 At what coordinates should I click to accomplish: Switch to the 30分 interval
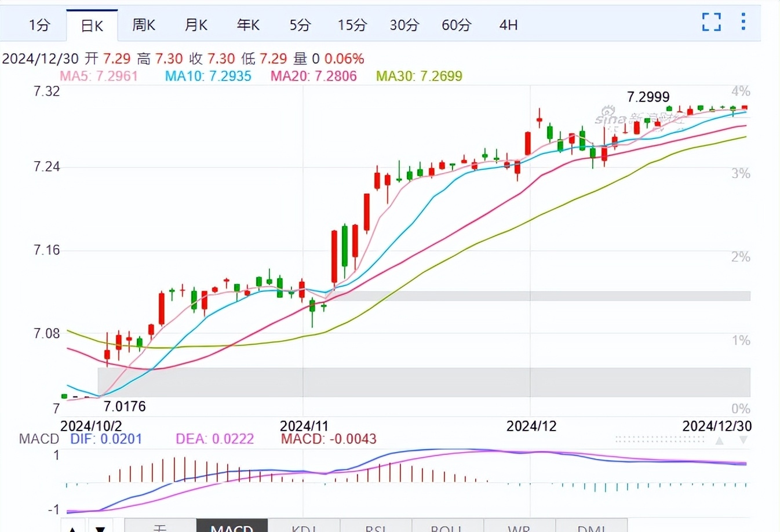point(404,25)
